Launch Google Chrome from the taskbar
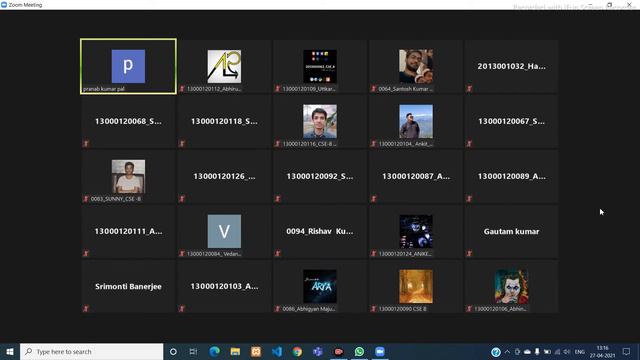Screen dimensions: 640x360 tap(297, 351)
